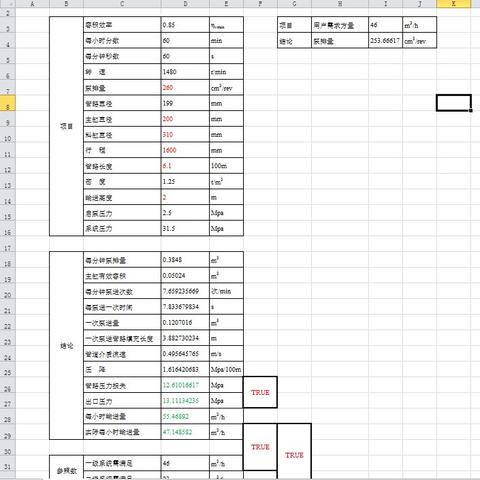This screenshot has width=480, height=480.
Task: Select the 100m unit cell
Action: click(x=227, y=166)
